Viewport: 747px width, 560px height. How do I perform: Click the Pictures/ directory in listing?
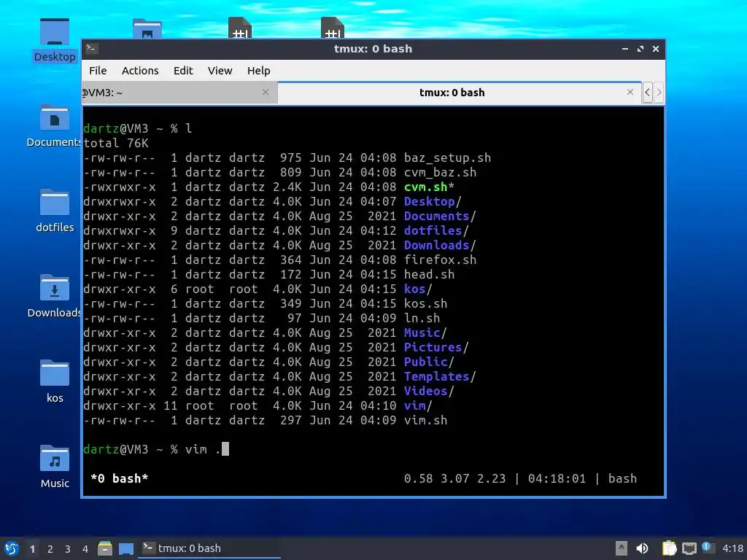coord(436,347)
